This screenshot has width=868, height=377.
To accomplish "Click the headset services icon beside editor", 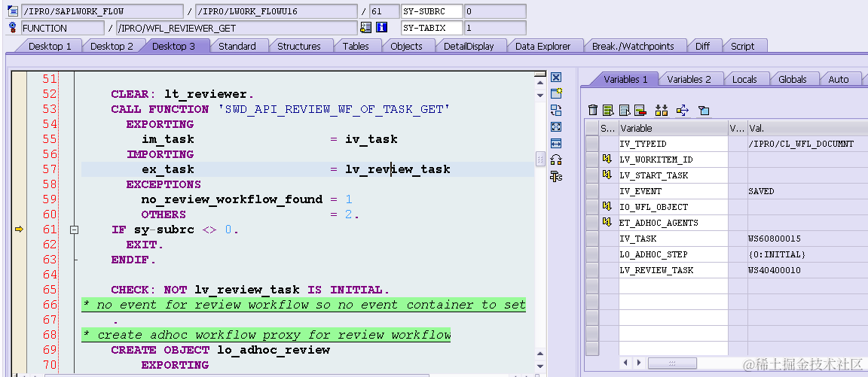I will 556,160.
